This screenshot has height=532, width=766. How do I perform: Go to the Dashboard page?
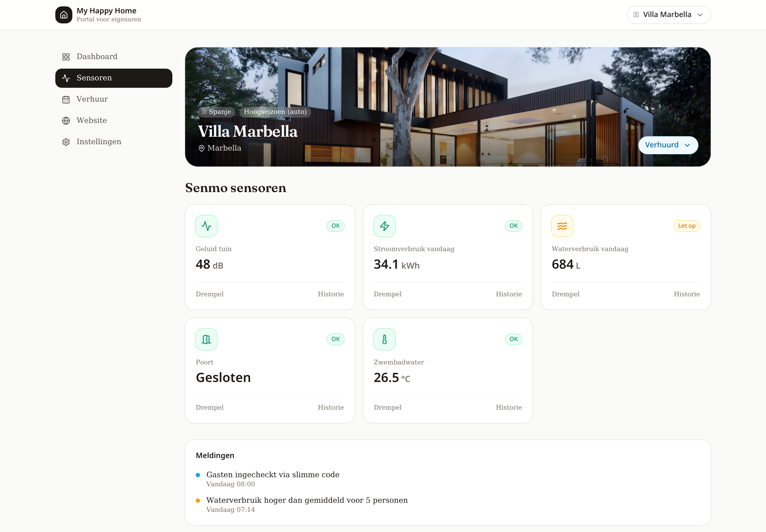click(x=114, y=56)
